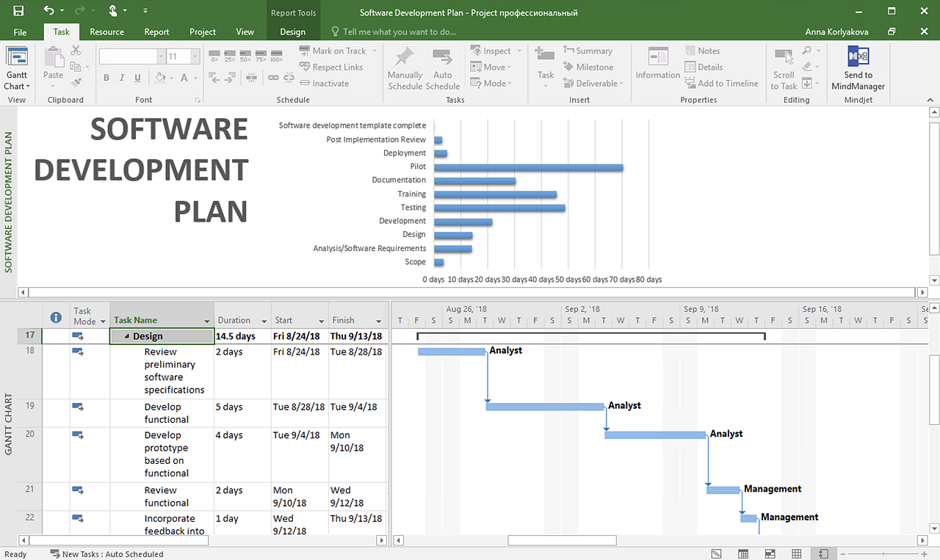
Task: Switch to Task Usage view in status bar
Action: click(743, 553)
